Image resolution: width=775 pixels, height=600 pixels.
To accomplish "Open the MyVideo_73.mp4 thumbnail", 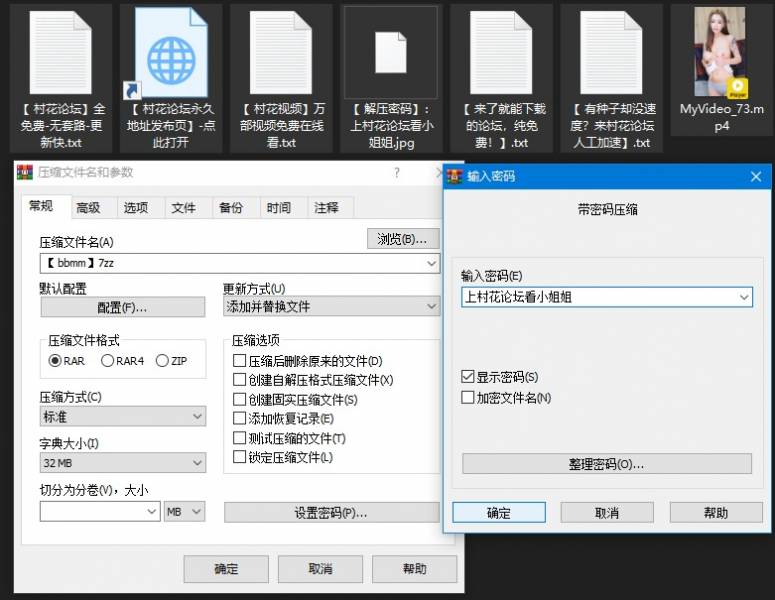I will coord(721,51).
